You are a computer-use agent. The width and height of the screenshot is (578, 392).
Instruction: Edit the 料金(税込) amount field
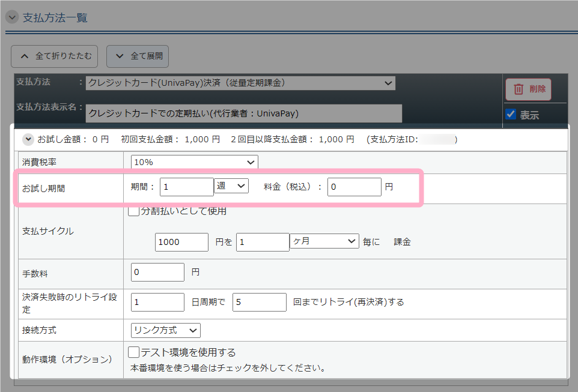[x=354, y=187]
